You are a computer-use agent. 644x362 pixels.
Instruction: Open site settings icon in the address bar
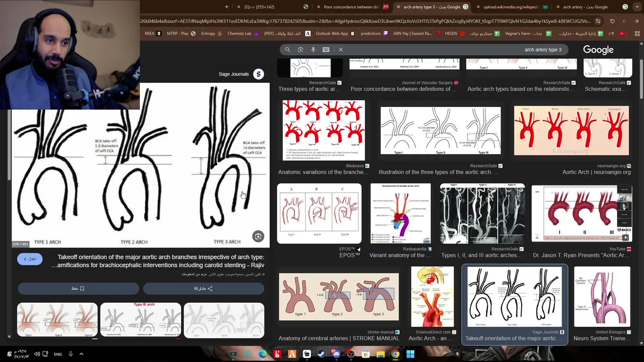[598, 21]
